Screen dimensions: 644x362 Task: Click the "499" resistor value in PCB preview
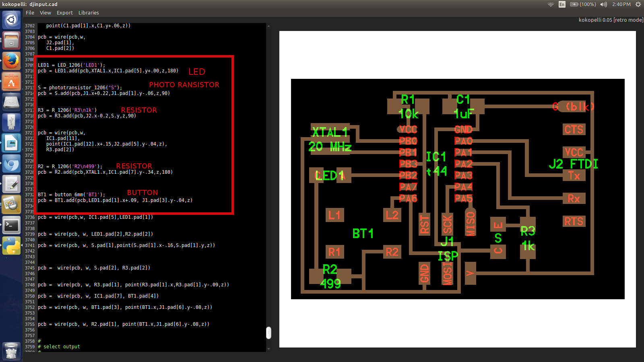330,284
